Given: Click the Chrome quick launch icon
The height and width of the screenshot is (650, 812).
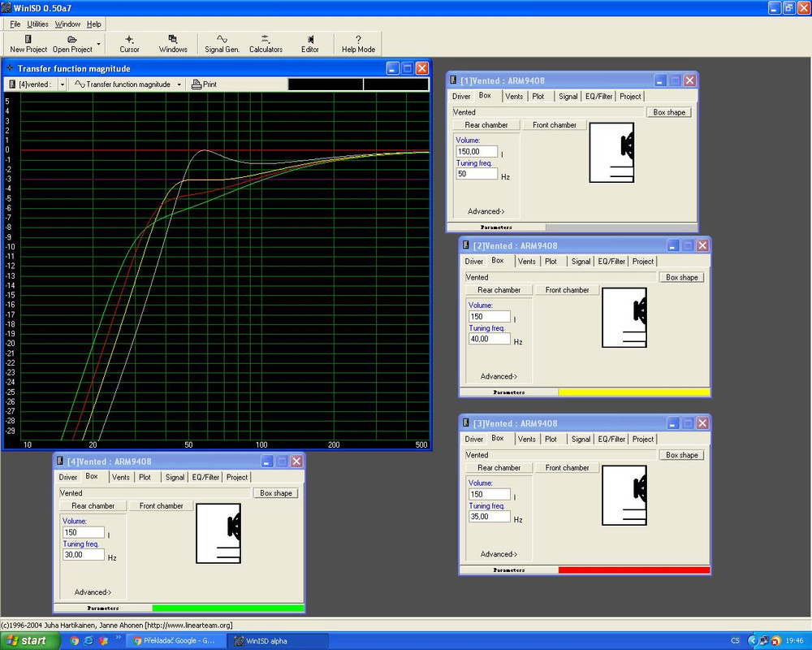Looking at the screenshot, I should [x=74, y=641].
